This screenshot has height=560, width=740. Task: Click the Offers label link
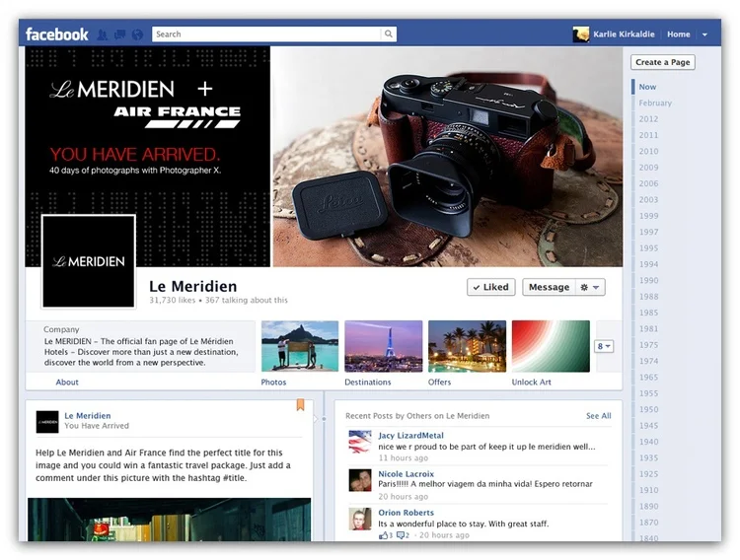(x=439, y=383)
